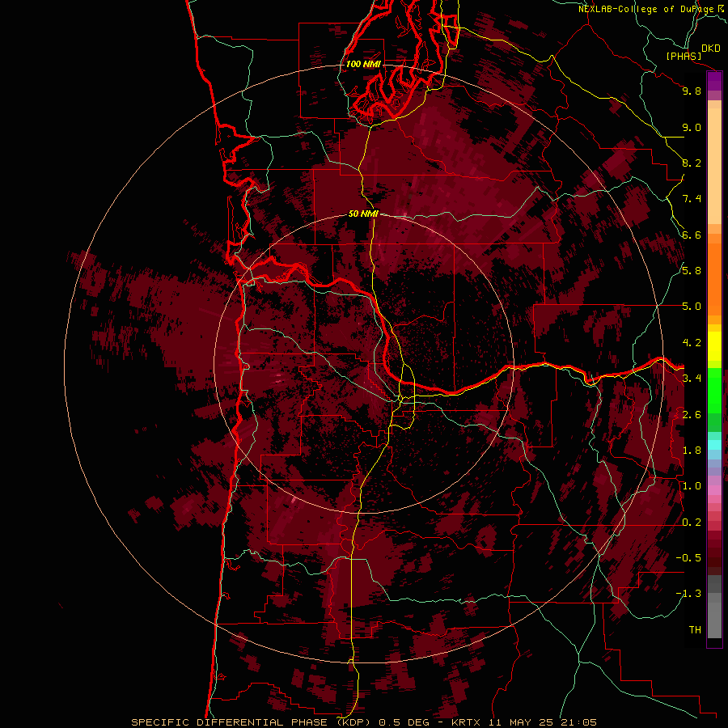Click the -1.3 value on color scale
This screenshot has height=728, width=728.
(688, 594)
